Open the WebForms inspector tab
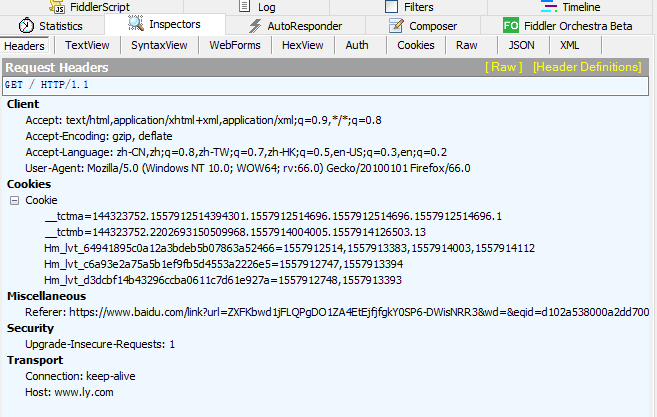This screenshot has height=417, width=657. tap(235, 45)
